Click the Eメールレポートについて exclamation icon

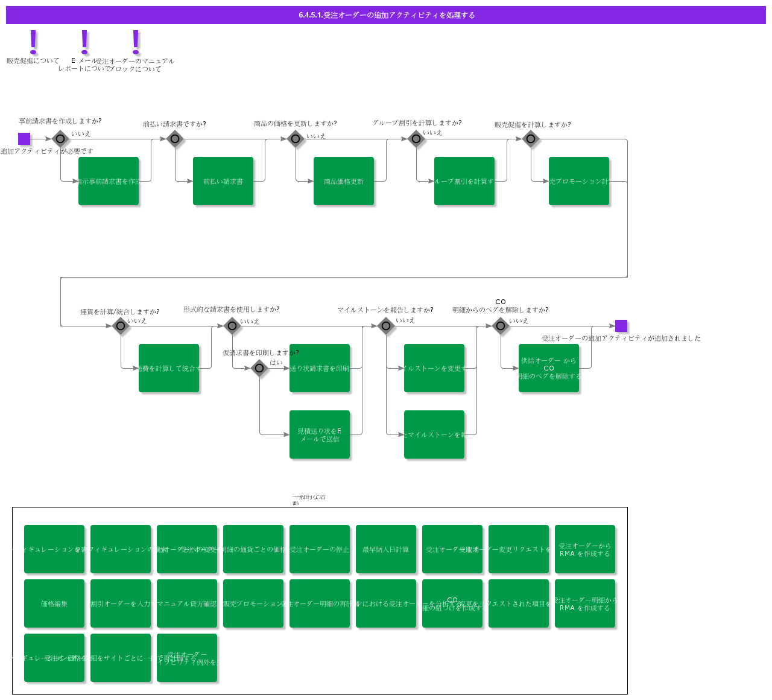pyautogui.click(x=84, y=42)
